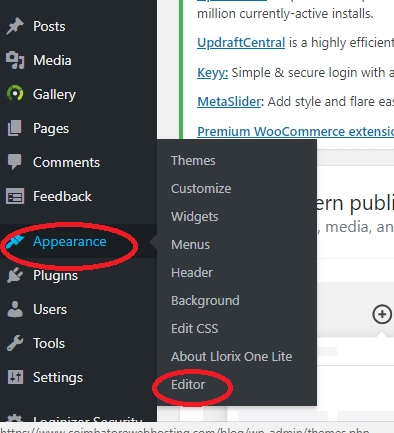394x433 pixels.
Task: Open Feedback in admin sidebar
Action: pyautogui.click(x=62, y=196)
